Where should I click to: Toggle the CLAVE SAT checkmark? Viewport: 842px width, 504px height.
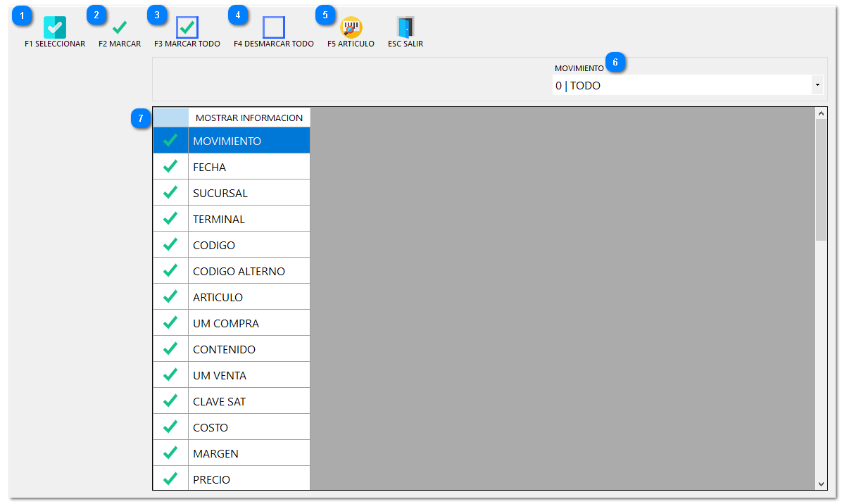(170, 401)
